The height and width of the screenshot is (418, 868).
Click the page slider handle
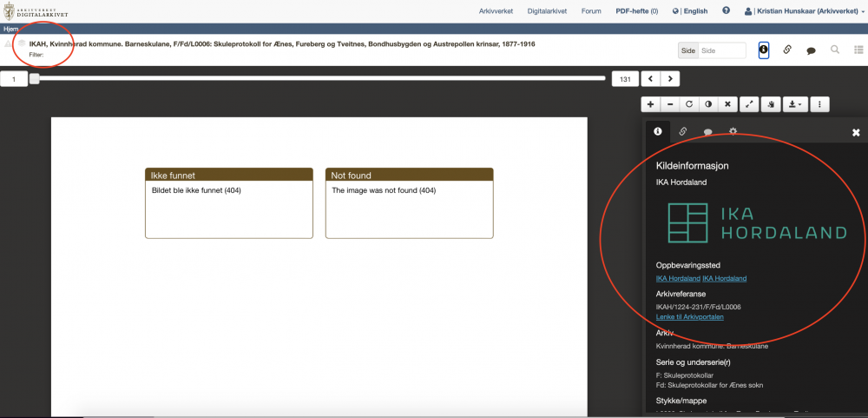(x=34, y=79)
